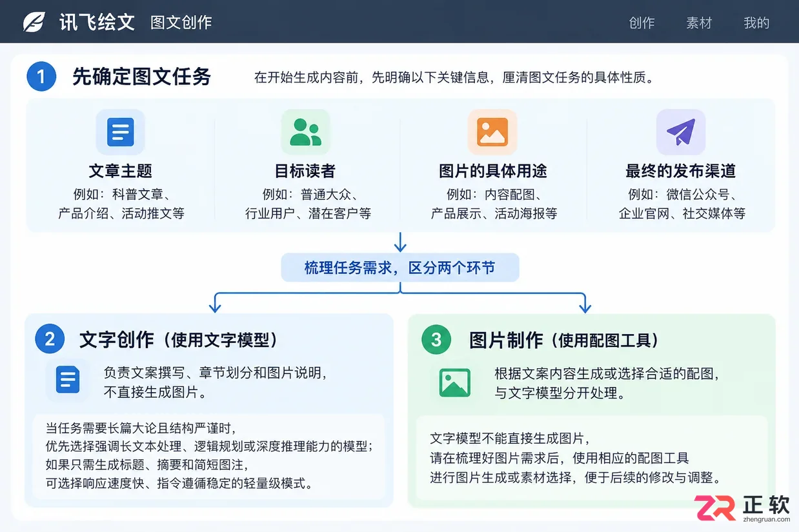This screenshot has height=532, width=799.
Task: Open the 我的 menu in header
Action: point(756,23)
